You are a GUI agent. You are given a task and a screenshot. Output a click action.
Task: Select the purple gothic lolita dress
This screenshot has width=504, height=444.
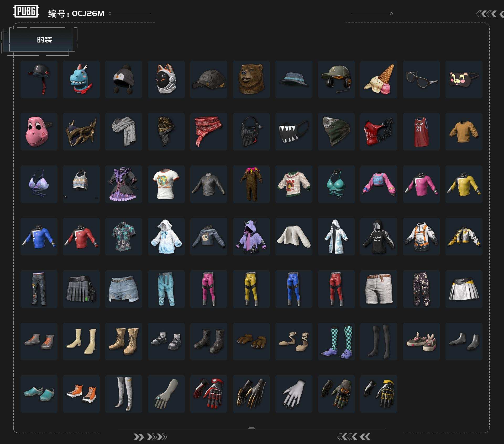(x=124, y=184)
